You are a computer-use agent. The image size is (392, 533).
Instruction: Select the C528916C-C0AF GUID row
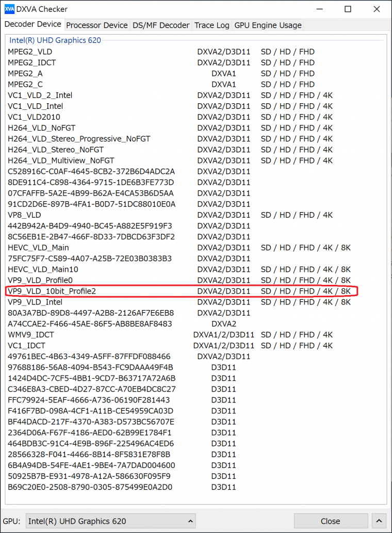tap(195, 171)
